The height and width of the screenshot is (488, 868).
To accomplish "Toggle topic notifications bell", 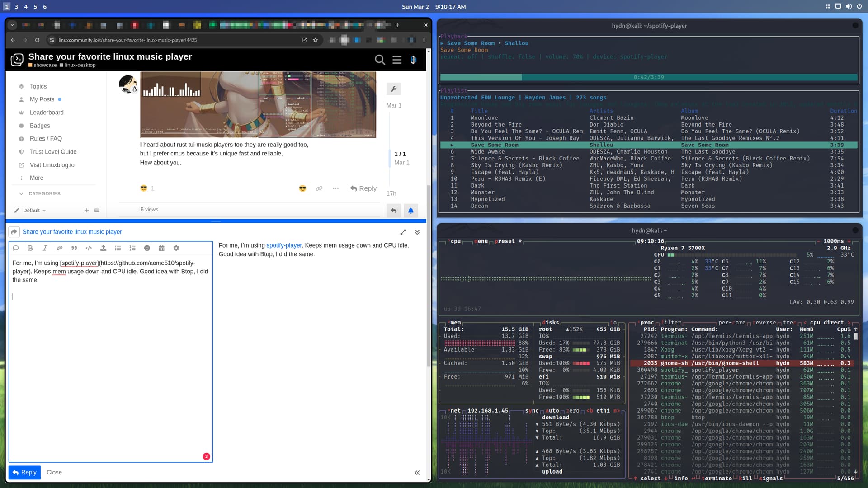I will tap(410, 211).
